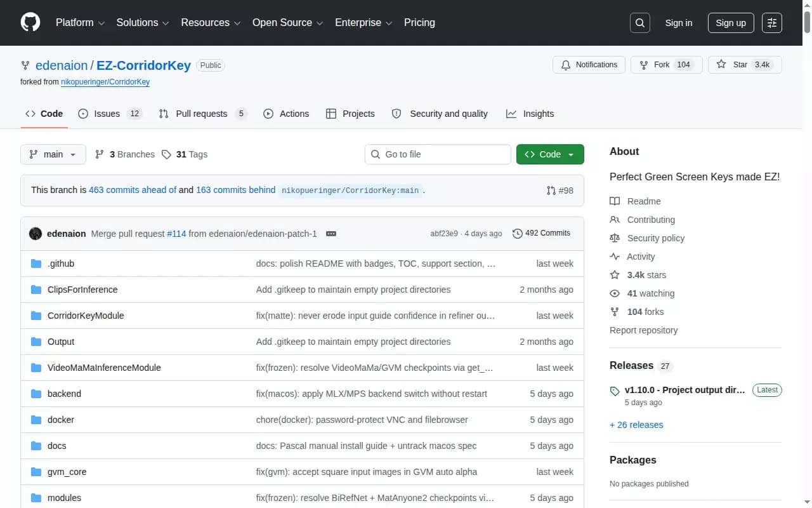
Task: Click the VideoMaMaInferenceModule folder icon
Action: (36, 368)
